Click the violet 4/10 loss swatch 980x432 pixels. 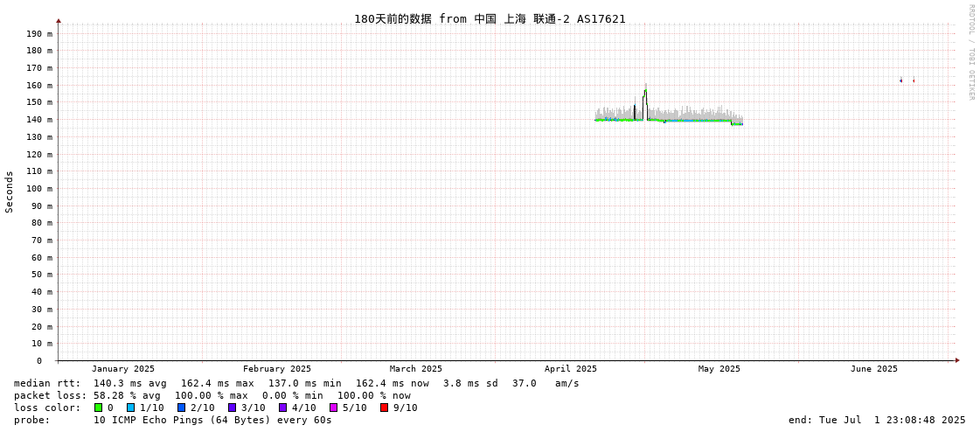click(x=282, y=408)
